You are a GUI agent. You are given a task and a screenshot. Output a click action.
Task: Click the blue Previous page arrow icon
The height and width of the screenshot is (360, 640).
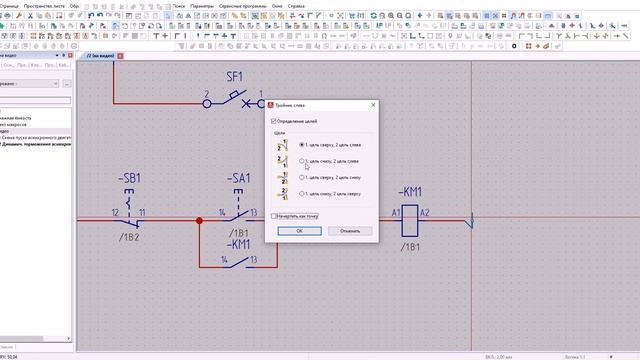click(x=420, y=16)
